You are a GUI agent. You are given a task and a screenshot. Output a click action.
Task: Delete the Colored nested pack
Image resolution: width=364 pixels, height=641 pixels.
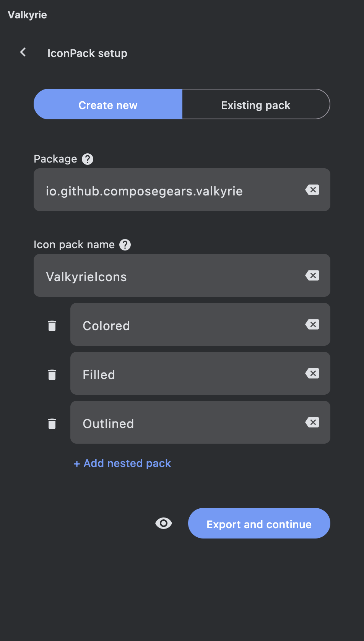coord(52,325)
